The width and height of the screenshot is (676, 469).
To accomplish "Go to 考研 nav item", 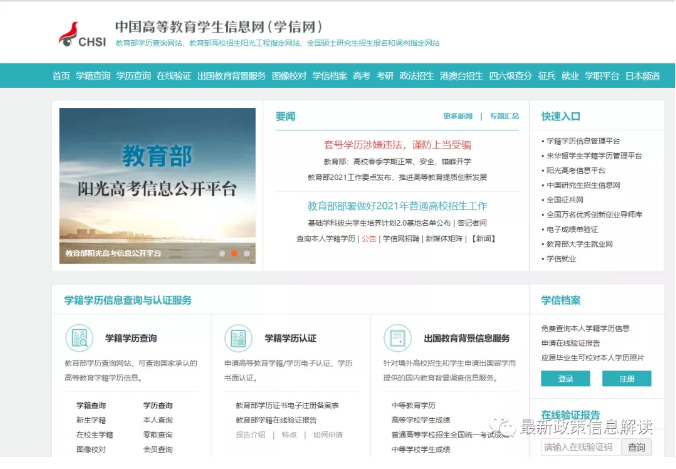I will coord(385,76).
